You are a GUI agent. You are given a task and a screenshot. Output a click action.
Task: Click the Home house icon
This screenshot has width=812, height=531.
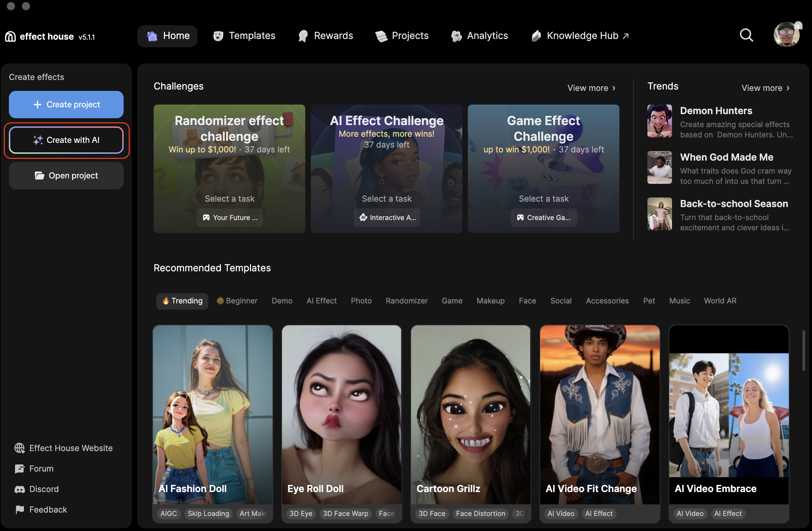[x=152, y=36]
